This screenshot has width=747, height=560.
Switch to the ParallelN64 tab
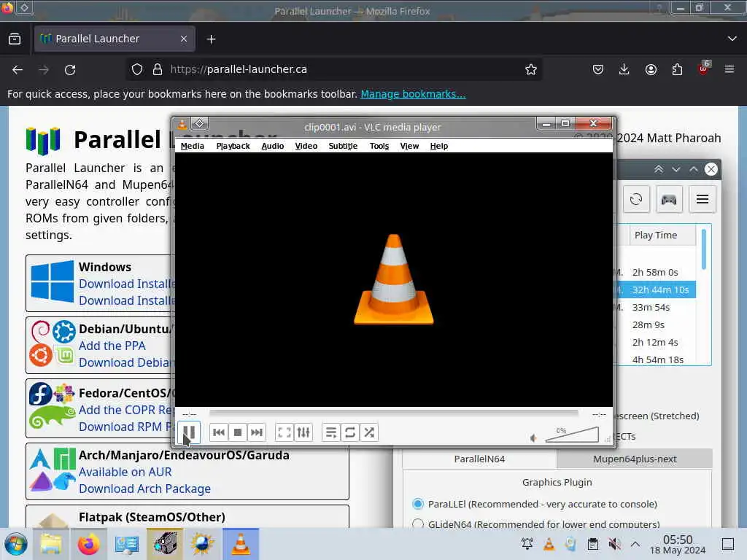[x=479, y=459]
